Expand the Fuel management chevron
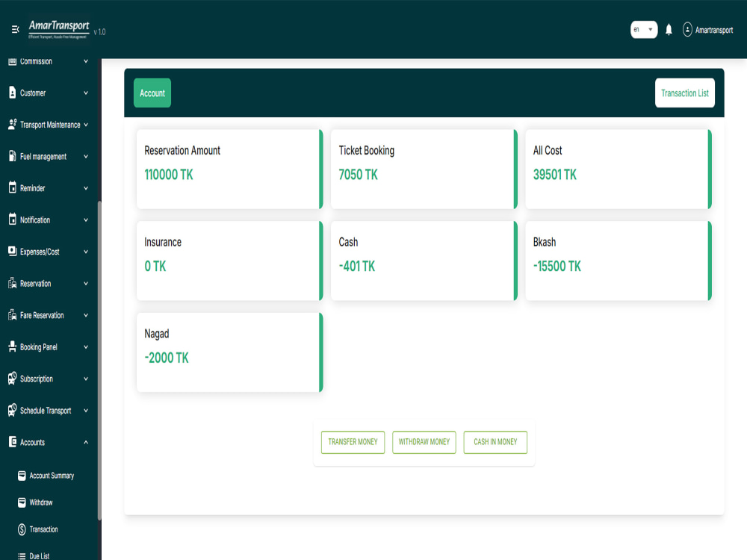Viewport: 747px width, 560px height. (x=86, y=156)
